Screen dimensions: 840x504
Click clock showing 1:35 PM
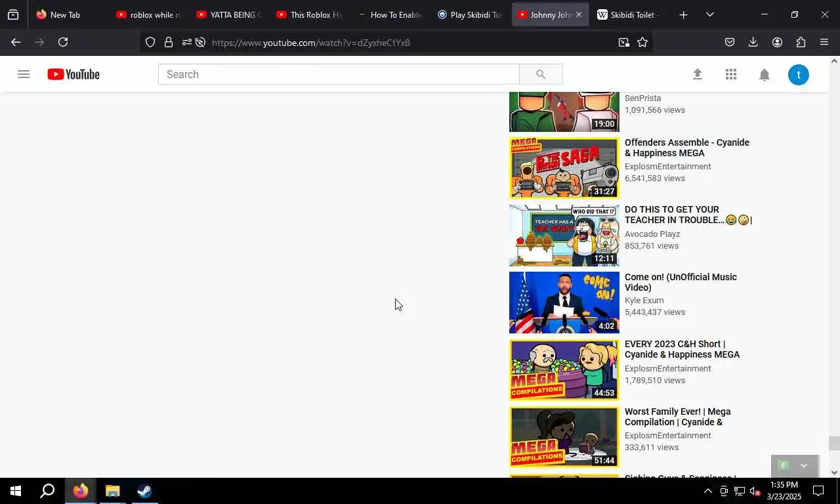(784, 485)
